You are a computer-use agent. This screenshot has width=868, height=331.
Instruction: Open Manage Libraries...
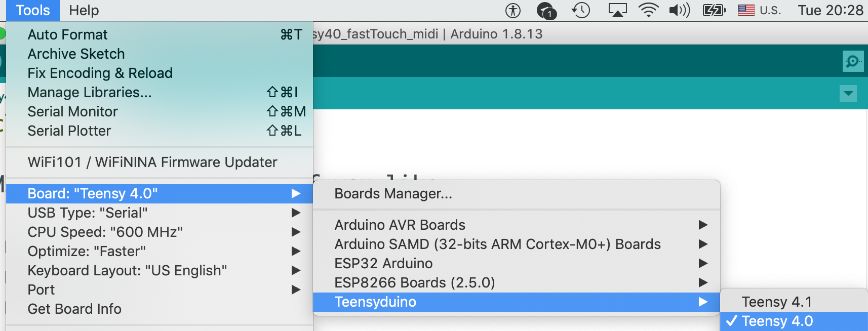coord(160,92)
